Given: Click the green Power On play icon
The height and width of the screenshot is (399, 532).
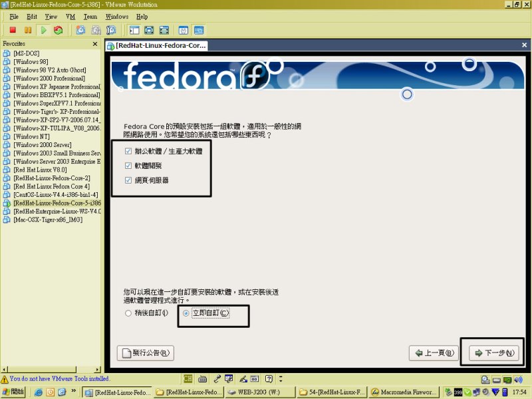Looking at the screenshot, I should click(x=43, y=30).
